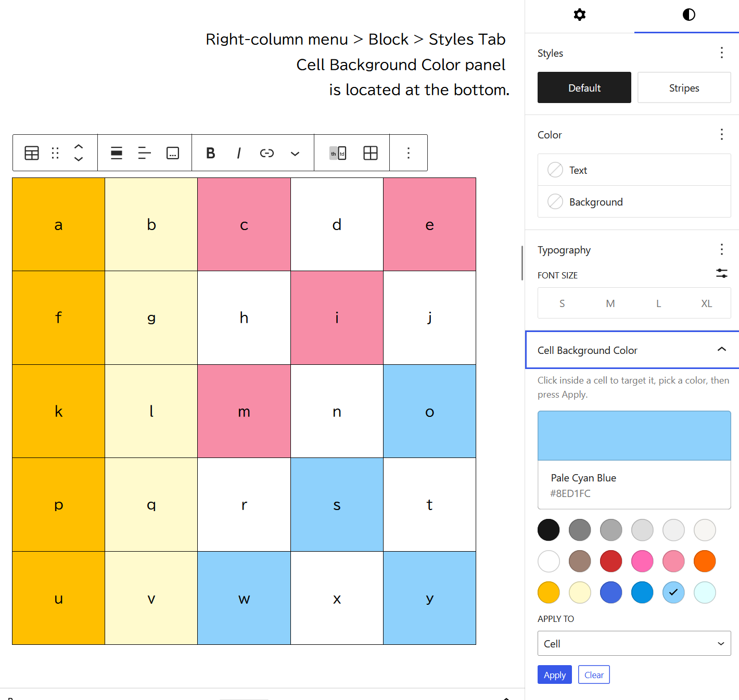This screenshot has width=739, height=700.
Task: Pick the orange color swatch
Action: tap(705, 561)
